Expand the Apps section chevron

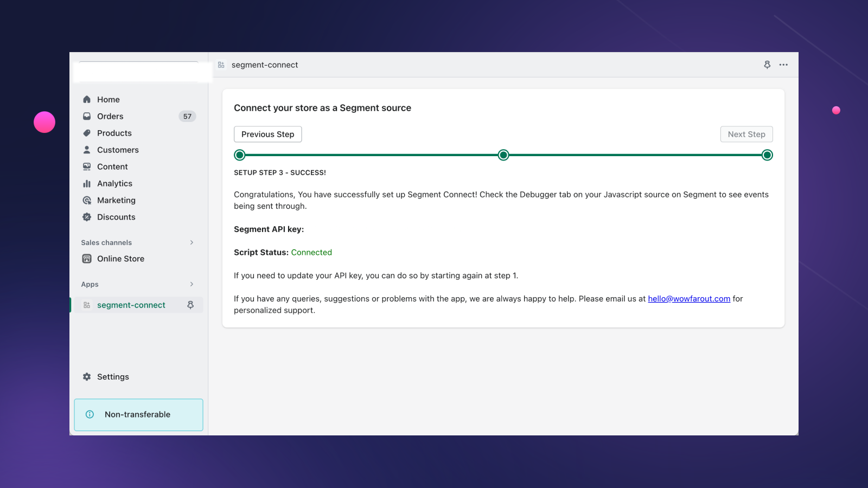tap(192, 284)
